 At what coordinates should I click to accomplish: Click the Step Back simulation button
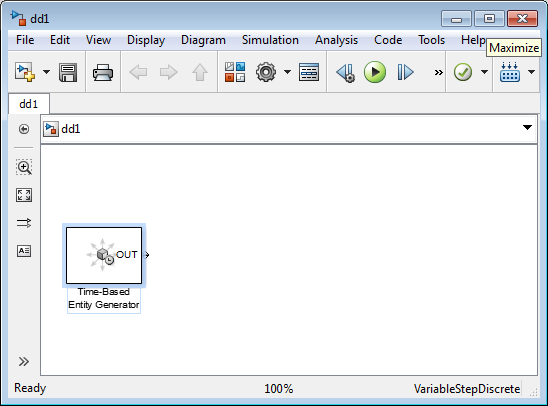pyautogui.click(x=345, y=72)
